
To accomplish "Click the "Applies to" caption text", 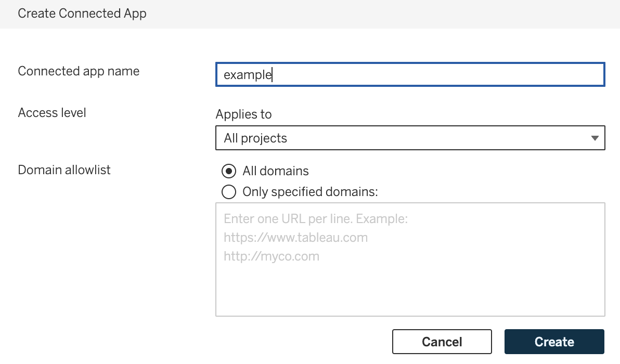I will point(243,114).
